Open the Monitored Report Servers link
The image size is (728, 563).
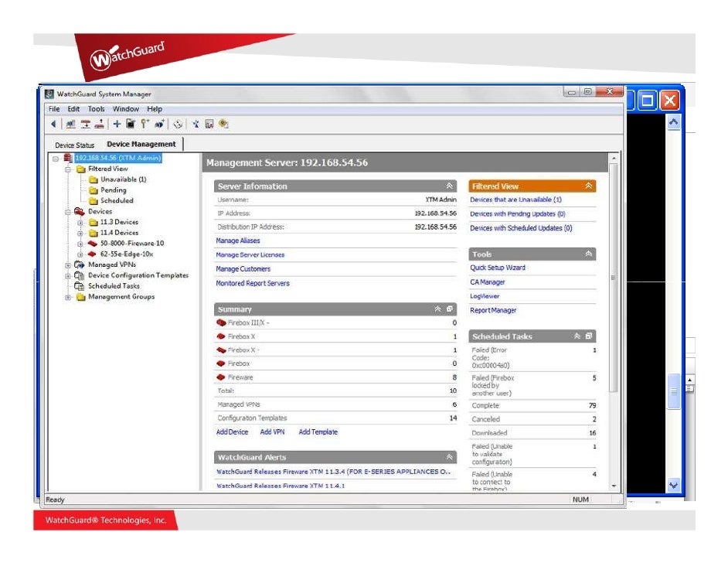click(x=253, y=283)
